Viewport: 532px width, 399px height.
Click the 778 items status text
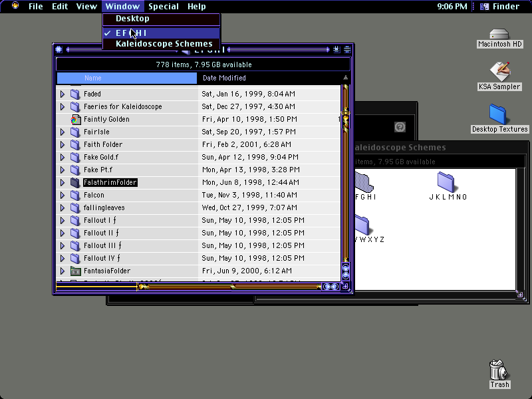point(203,65)
